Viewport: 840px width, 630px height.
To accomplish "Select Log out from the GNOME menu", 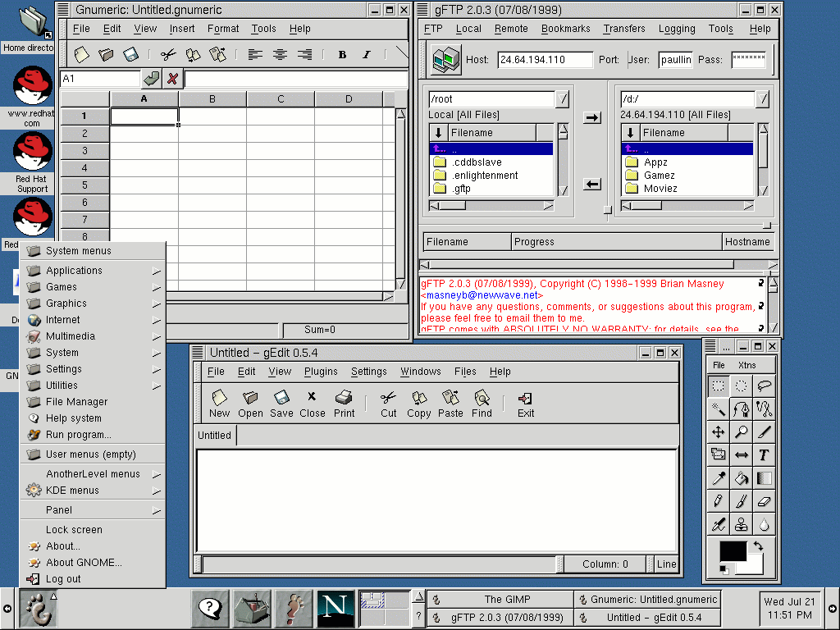I will click(63, 579).
